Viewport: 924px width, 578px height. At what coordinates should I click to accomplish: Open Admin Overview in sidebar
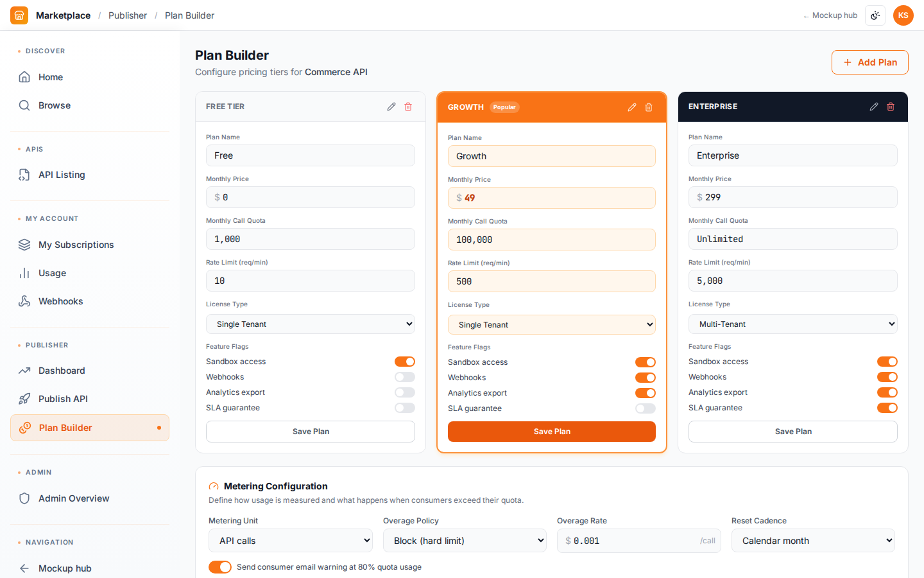tap(90, 498)
